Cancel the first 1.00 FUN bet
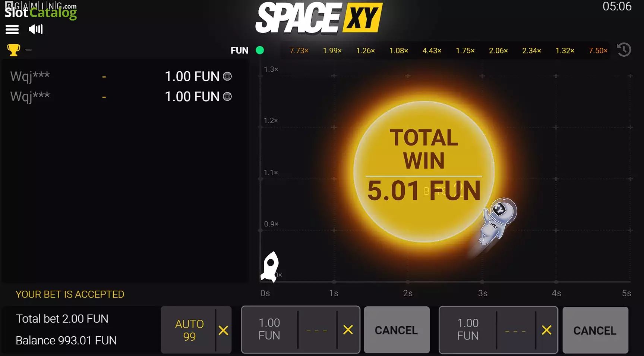644x356 pixels. coord(397,330)
